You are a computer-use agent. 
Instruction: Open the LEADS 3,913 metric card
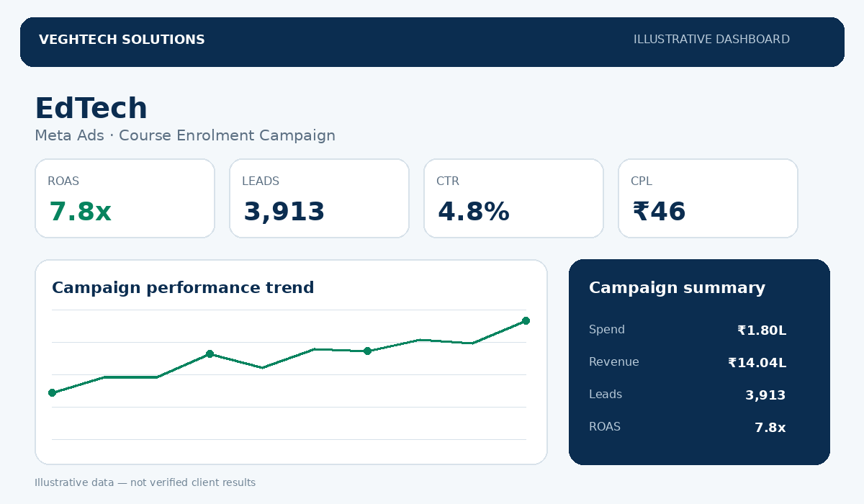(319, 198)
